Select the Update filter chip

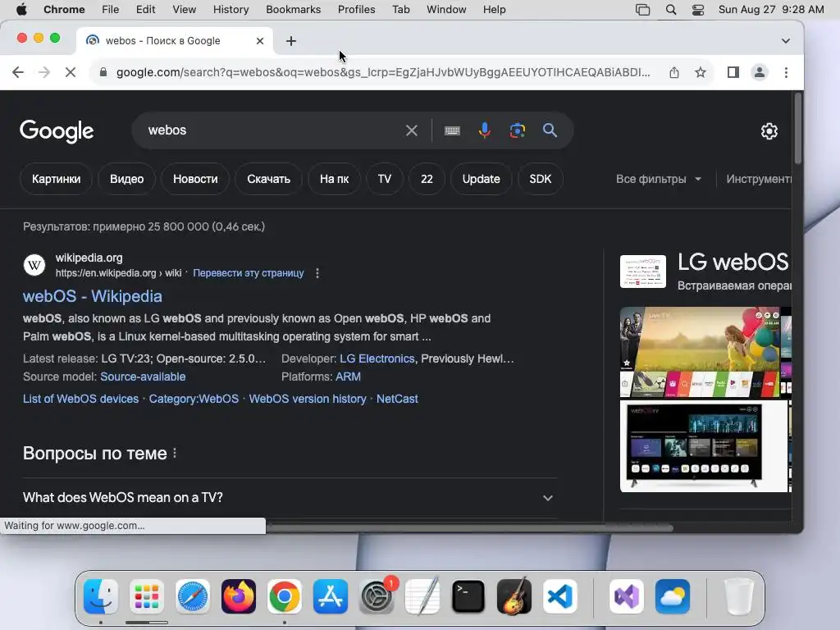coord(481,179)
